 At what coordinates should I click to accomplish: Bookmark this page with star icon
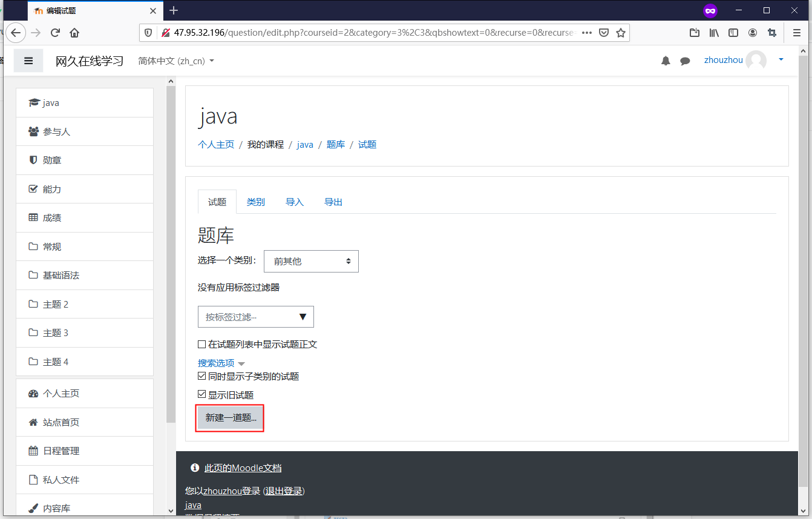click(x=620, y=33)
